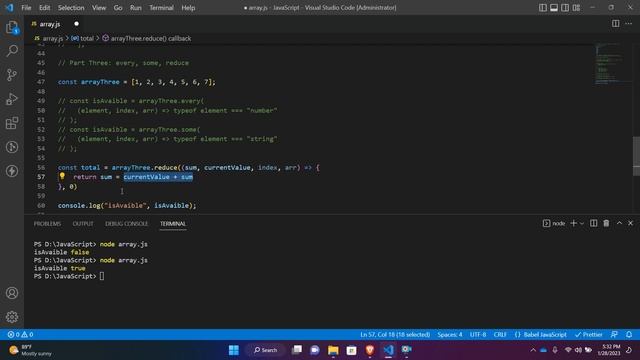
Task: Click the arrayThree.reduce() callback breadcrumb
Action: [x=147, y=38]
